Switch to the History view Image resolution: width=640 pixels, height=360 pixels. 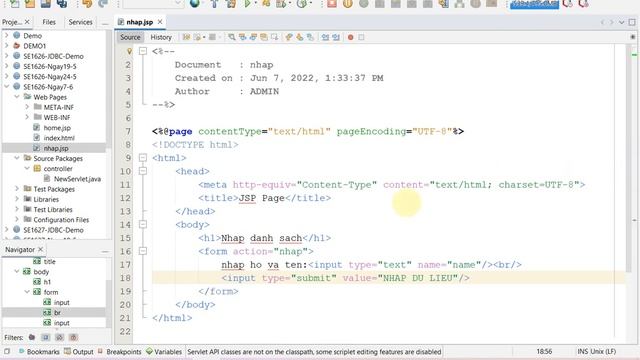[161, 37]
